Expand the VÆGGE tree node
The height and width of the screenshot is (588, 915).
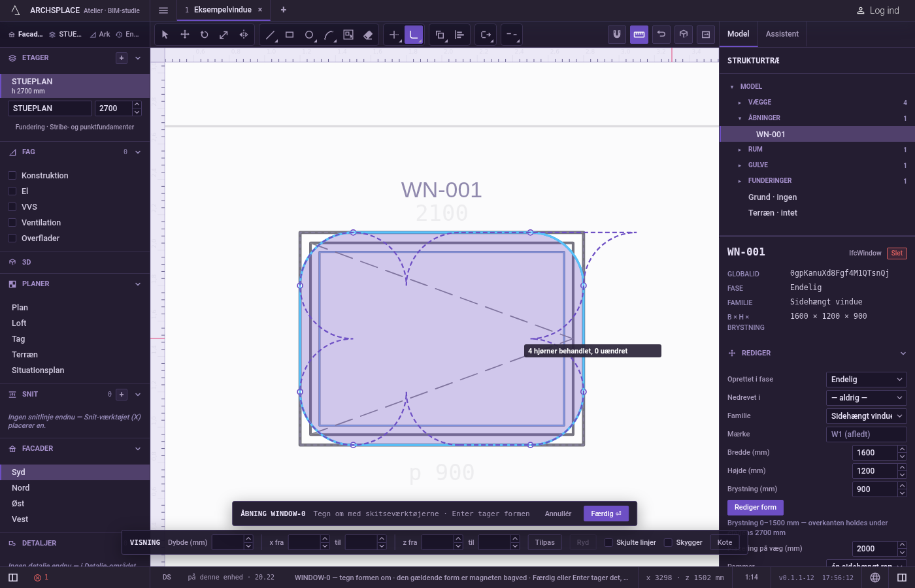click(x=740, y=103)
